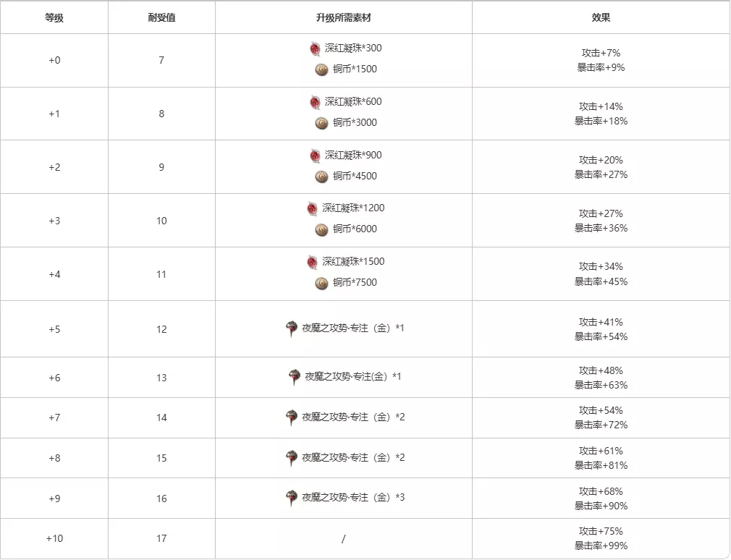
Task: Click the crimson bead icon beside 深红凝珠*1200
Action: (x=312, y=208)
